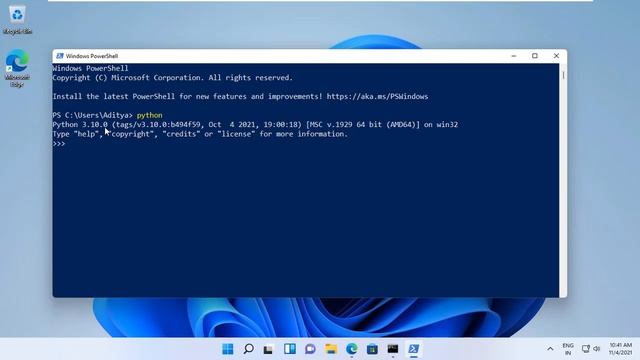The image size is (640, 360).
Task: Launch File Explorer from taskbar
Action: coord(331,349)
